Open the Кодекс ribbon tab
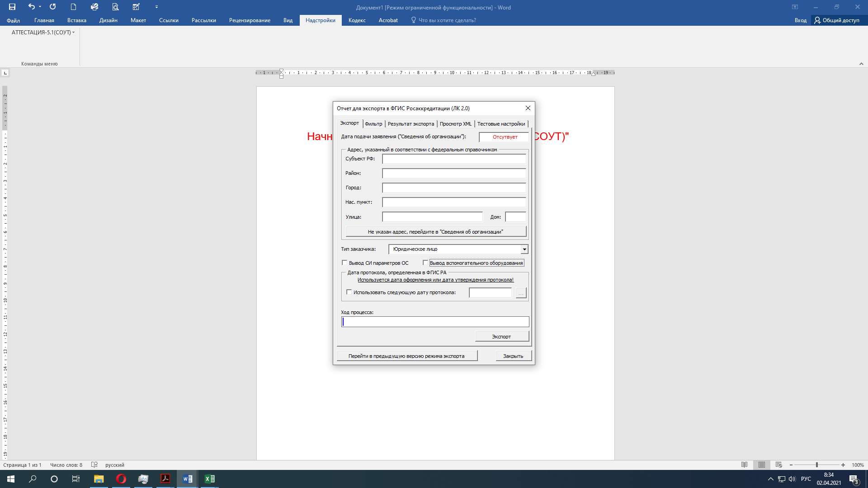The height and width of the screenshot is (488, 868). [x=357, y=20]
